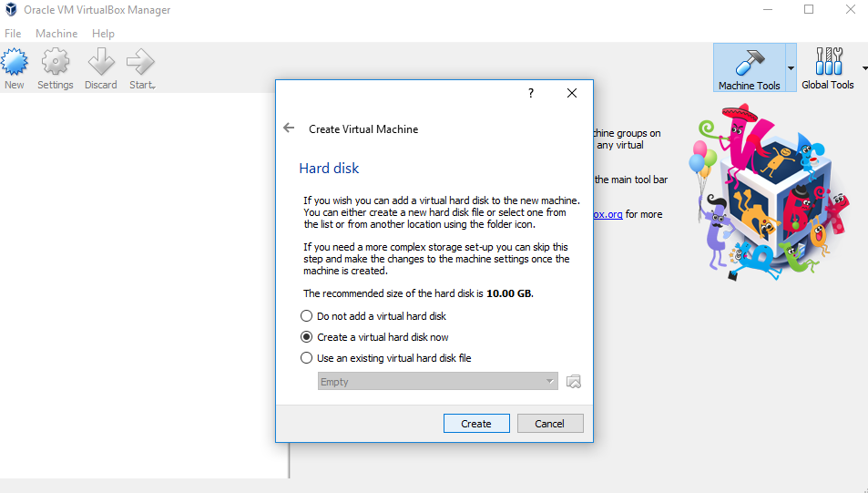
Task: Close the VirtualBox Manager window
Action: (x=851, y=9)
